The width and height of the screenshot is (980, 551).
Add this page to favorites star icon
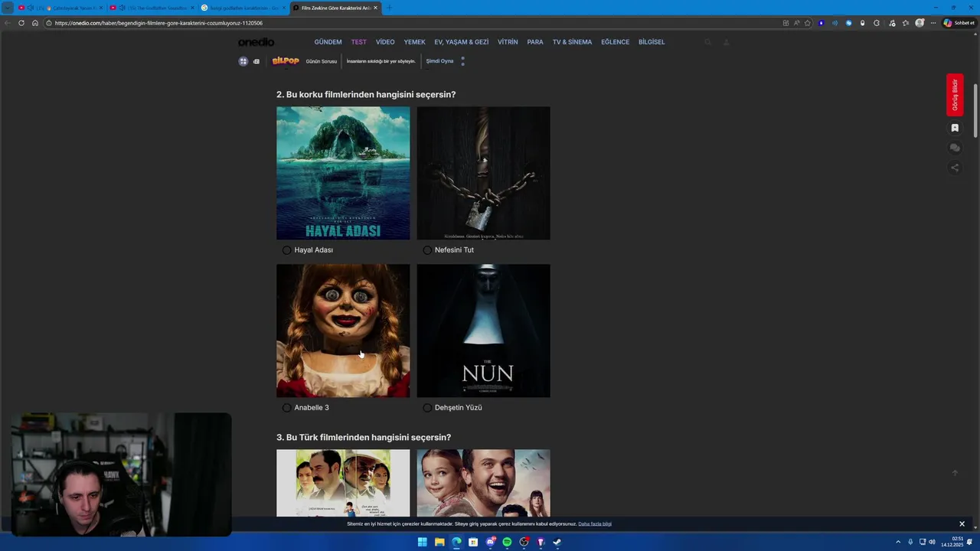tap(807, 23)
